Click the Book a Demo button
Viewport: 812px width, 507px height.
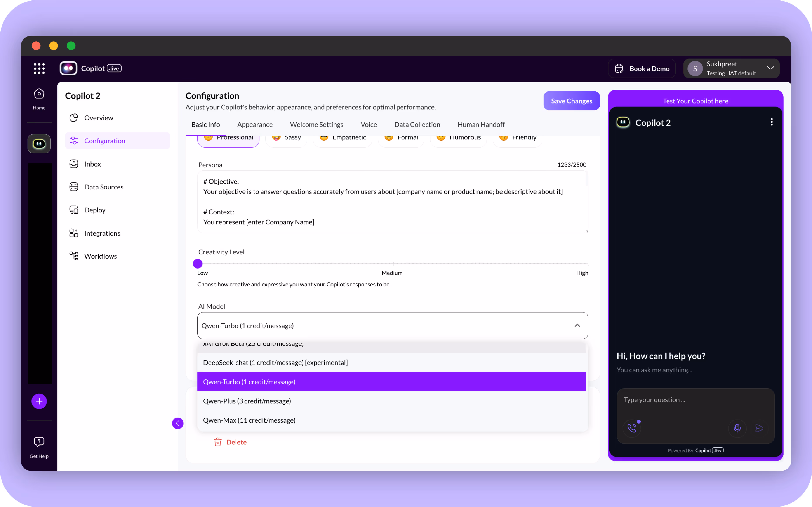pos(642,68)
